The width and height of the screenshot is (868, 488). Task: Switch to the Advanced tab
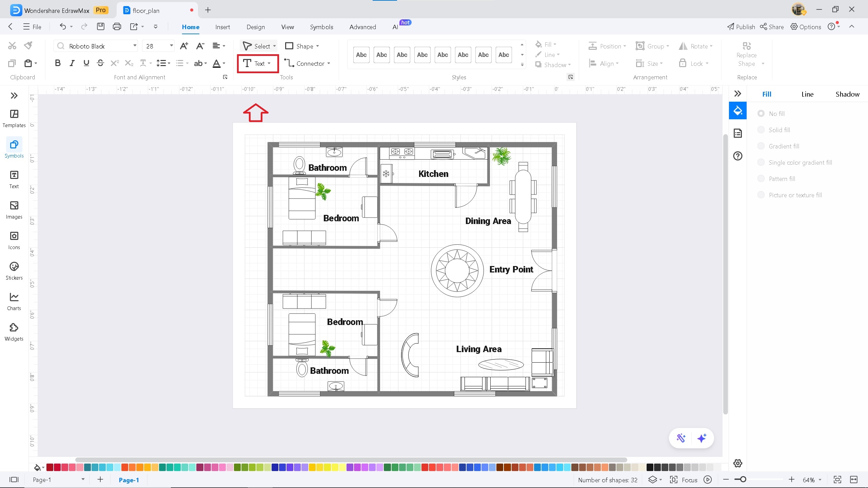(x=362, y=27)
